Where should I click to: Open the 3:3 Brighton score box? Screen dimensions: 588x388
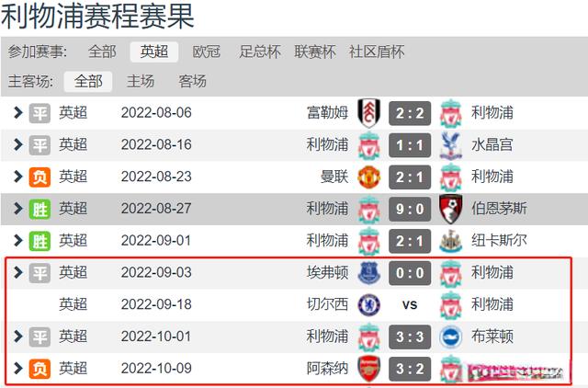tap(410, 337)
